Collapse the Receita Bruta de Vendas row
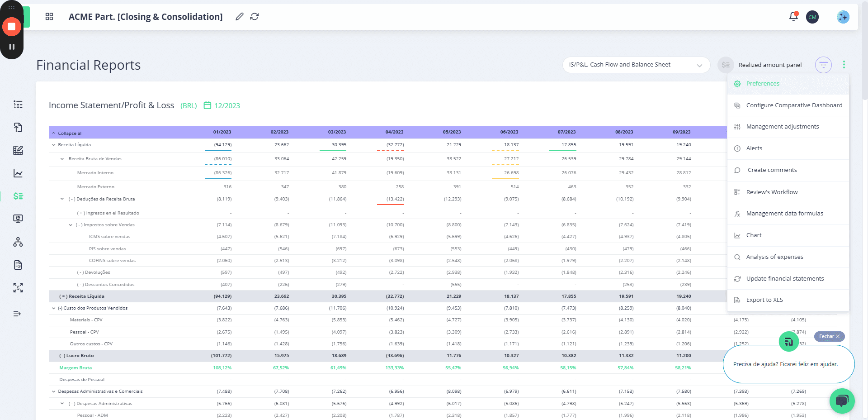The image size is (868, 420). pos(62,159)
